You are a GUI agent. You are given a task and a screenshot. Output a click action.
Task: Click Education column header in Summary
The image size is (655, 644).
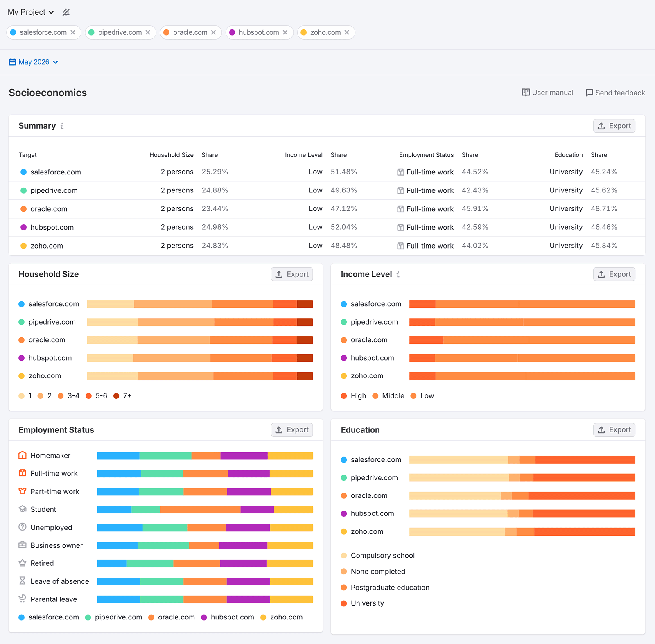[x=568, y=155]
